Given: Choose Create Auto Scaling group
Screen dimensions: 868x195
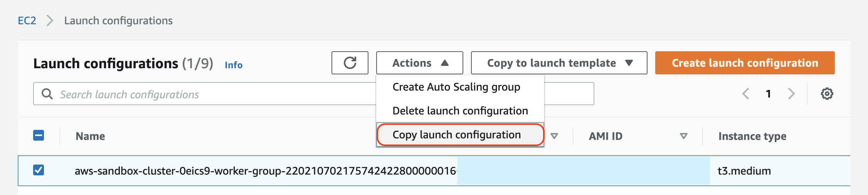Looking at the screenshot, I should point(456,87).
